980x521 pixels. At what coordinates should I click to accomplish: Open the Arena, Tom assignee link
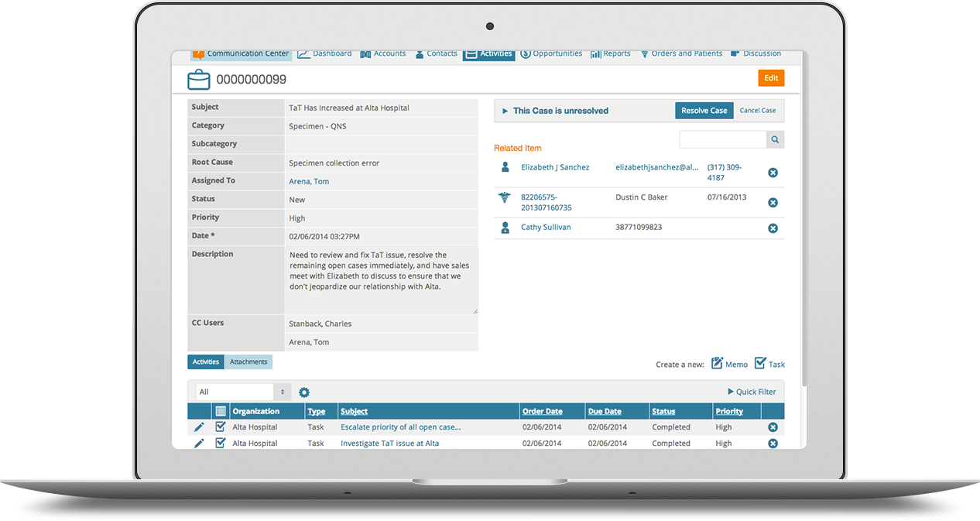308,180
